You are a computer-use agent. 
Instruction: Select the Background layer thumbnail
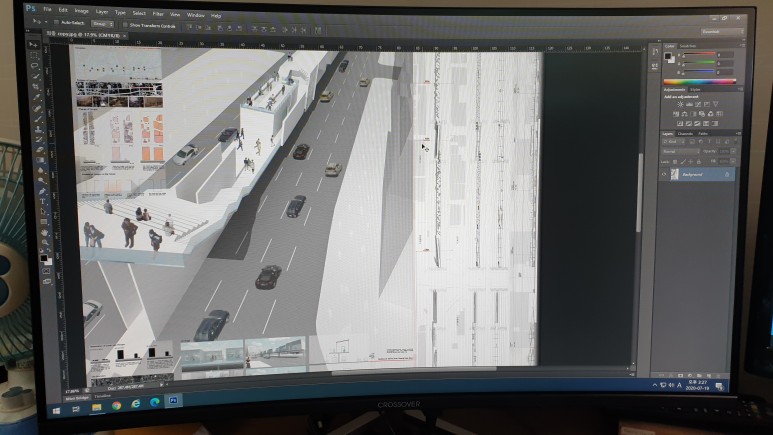pos(675,173)
